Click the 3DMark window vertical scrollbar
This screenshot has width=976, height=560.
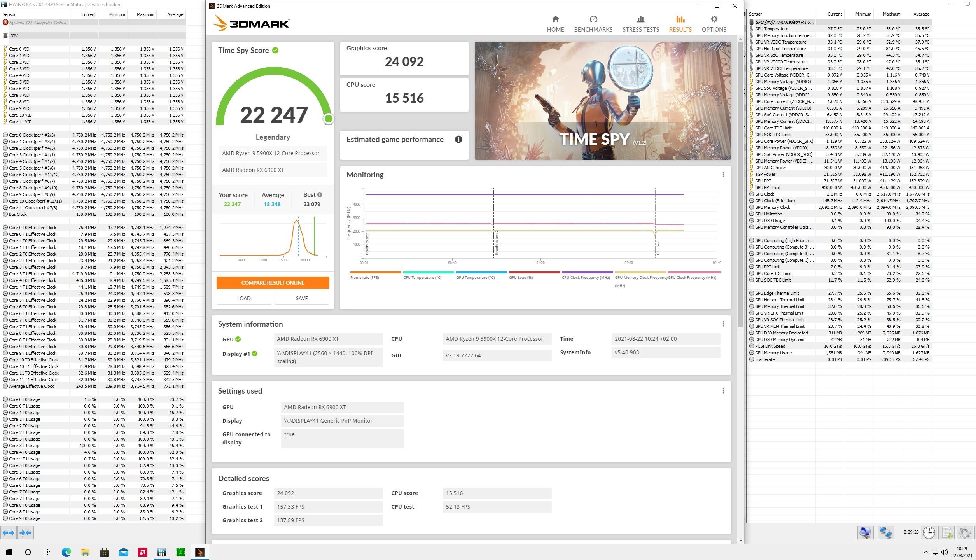(740, 185)
